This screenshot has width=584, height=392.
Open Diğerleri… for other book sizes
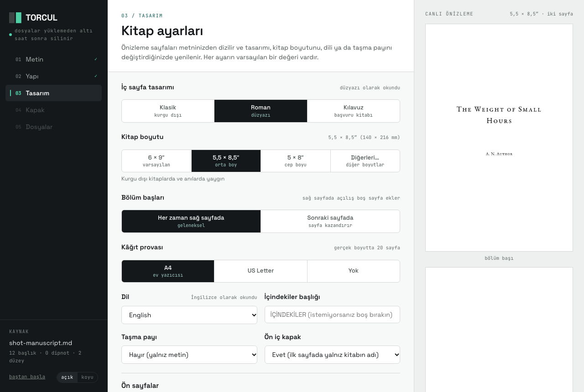(x=365, y=161)
